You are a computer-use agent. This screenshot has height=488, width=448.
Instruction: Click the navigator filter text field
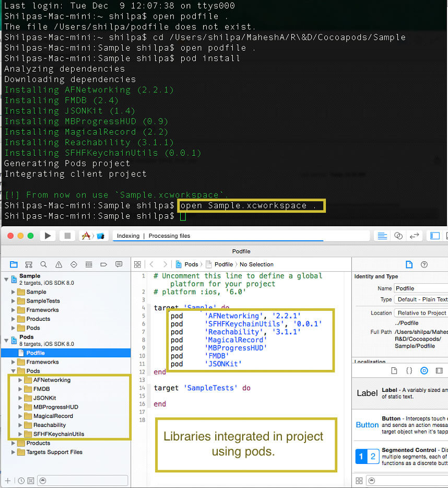(x=82, y=481)
